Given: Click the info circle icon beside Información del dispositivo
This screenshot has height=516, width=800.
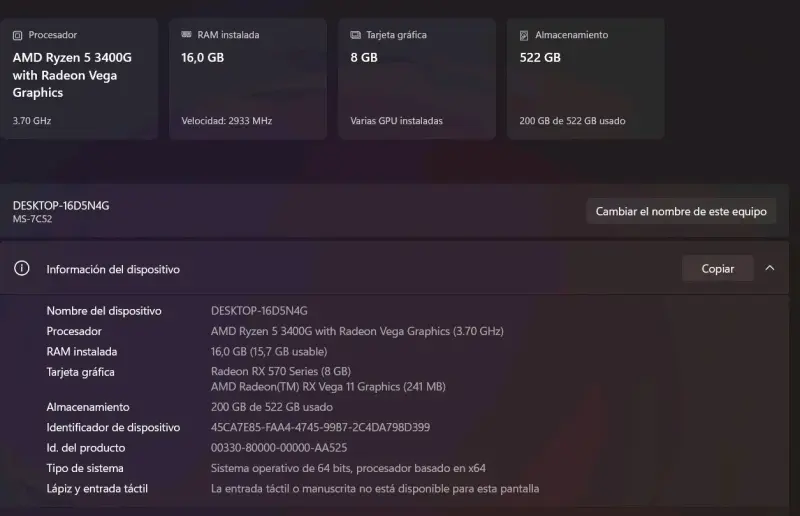Looking at the screenshot, I should pos(21,268).
